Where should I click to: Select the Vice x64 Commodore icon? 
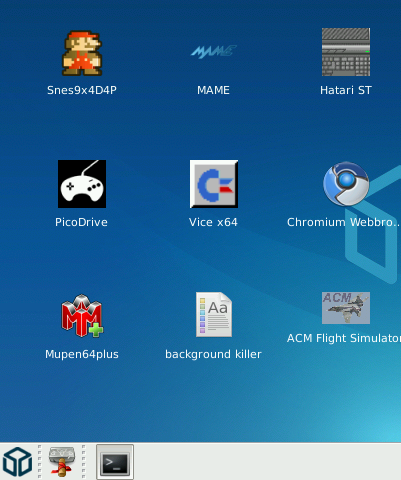point(214,184)
